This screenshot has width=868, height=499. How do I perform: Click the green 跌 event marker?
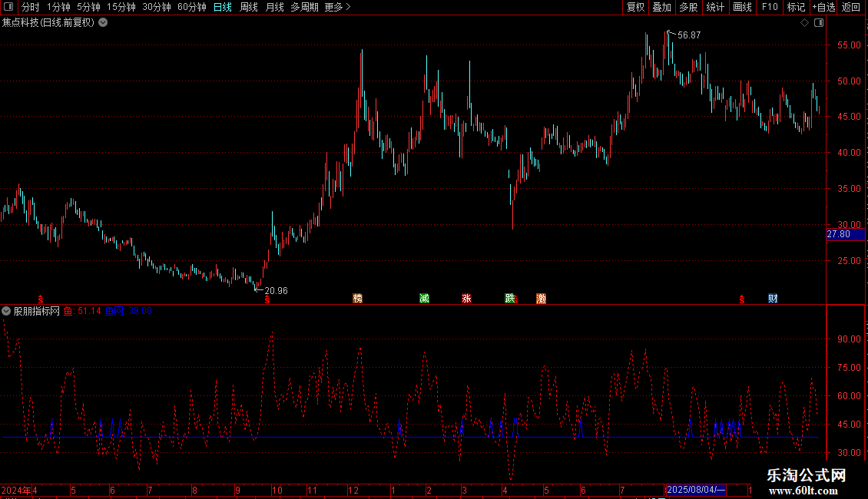click(x=510, y=299)
